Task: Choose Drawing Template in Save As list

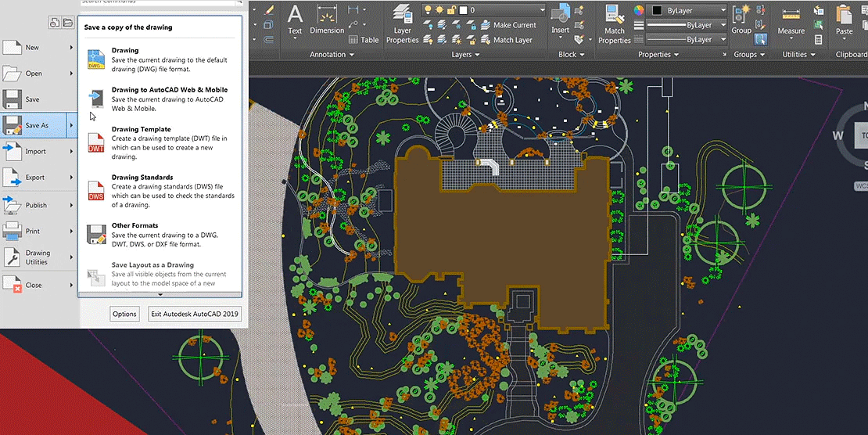Action: point(141,130)
